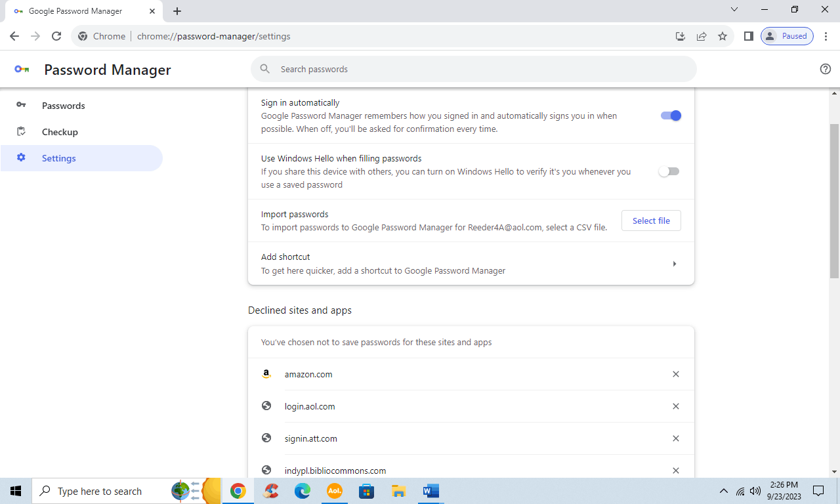Remove indypl.bibliocommons.com from declined sites
The image size is (840, 504).
click(676, 471)
